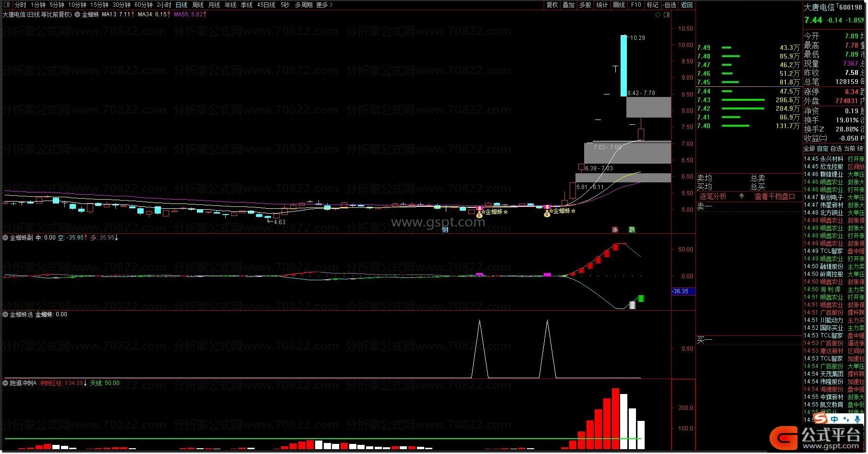The width and height of the screenshot is (868, 454).
Task: Click the first 金蜘蛛 money bag marker
Action: pyautogui.click(x=479, y=215)
